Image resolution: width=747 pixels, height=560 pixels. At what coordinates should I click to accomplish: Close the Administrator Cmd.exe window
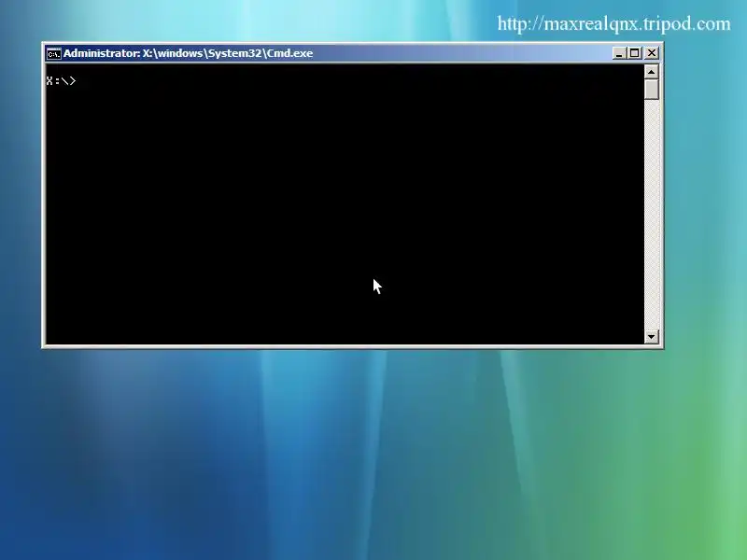[652, 53]
